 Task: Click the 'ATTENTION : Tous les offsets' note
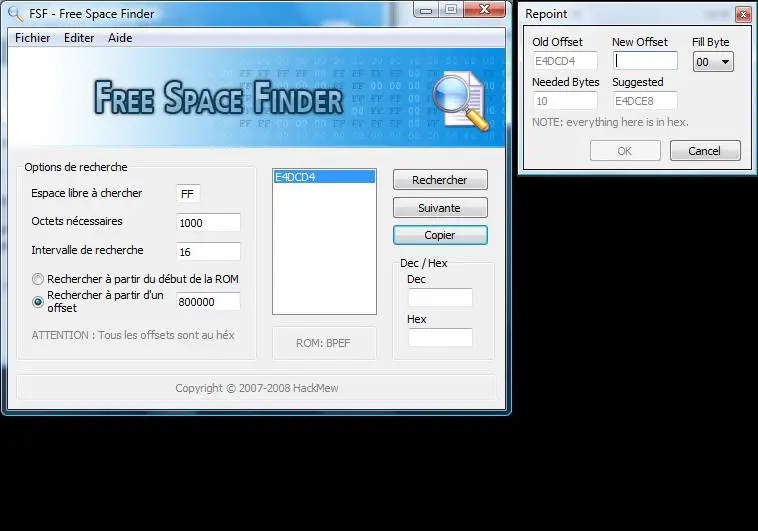pos(133,335)
